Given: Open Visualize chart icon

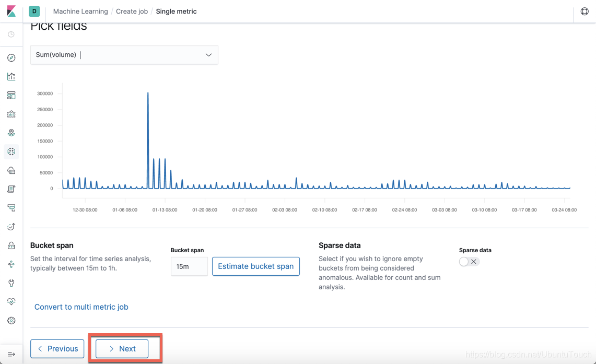Looking at the screenshot, I should pyautogui.click(x=11, y=77).
